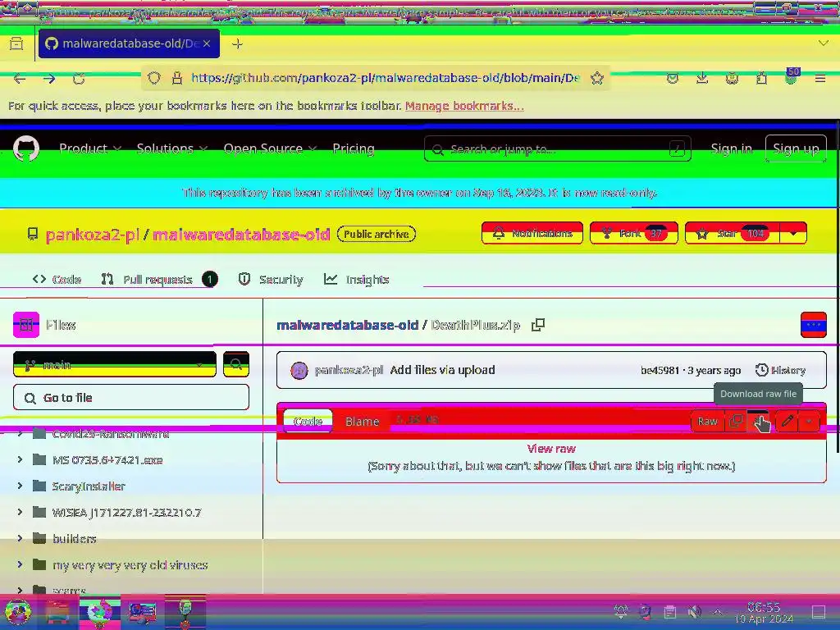
Task: Search files with magnifier button beside branch
Action: click(x=236, y=364)
